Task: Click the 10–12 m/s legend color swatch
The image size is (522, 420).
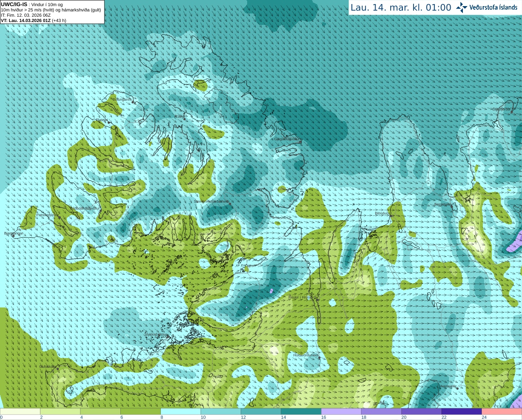Action: pos(221,411)
